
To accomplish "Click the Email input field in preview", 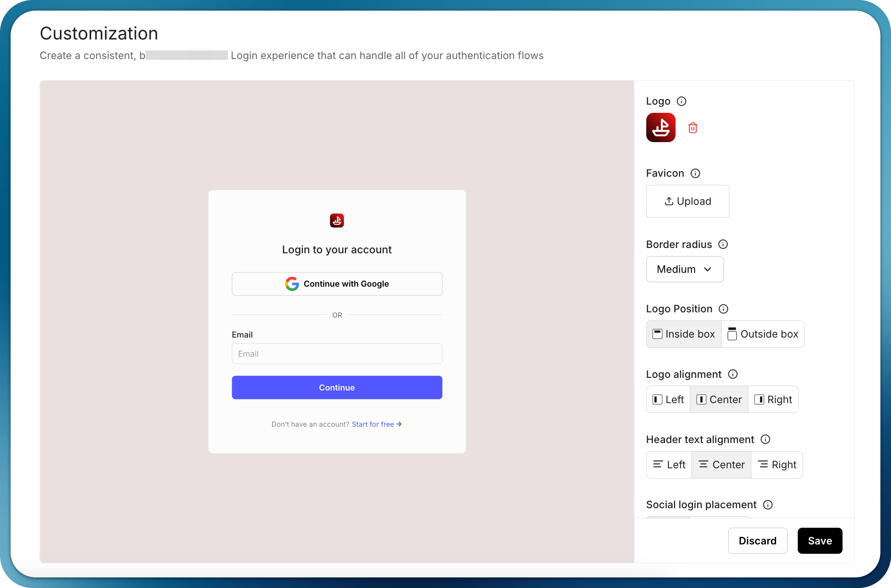I will tap(337, 354).
